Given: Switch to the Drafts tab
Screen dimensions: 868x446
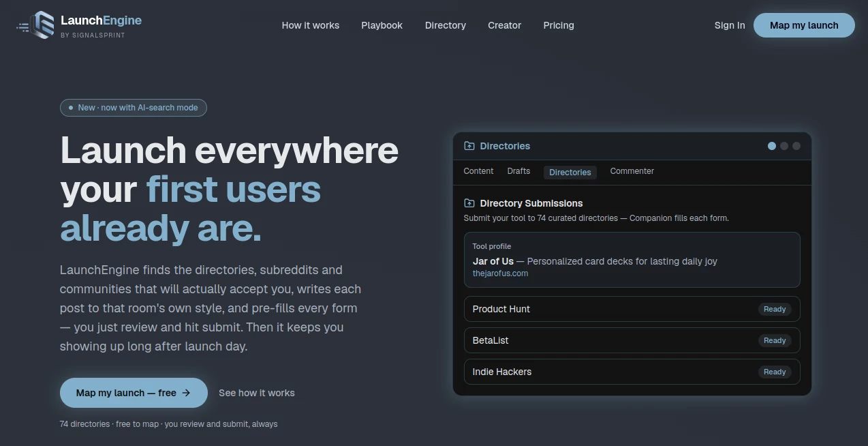Looking at the screenshot, I should [x=518, y=171].
